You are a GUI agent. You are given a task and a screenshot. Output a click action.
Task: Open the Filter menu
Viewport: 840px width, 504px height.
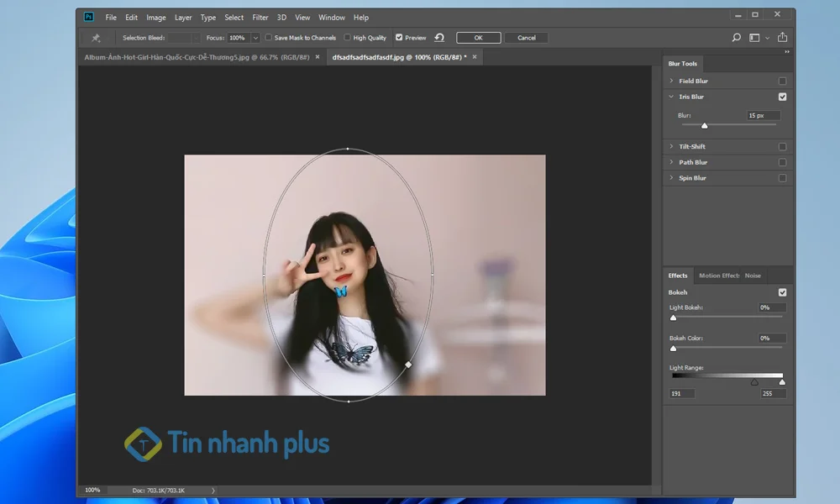[260, 17]
